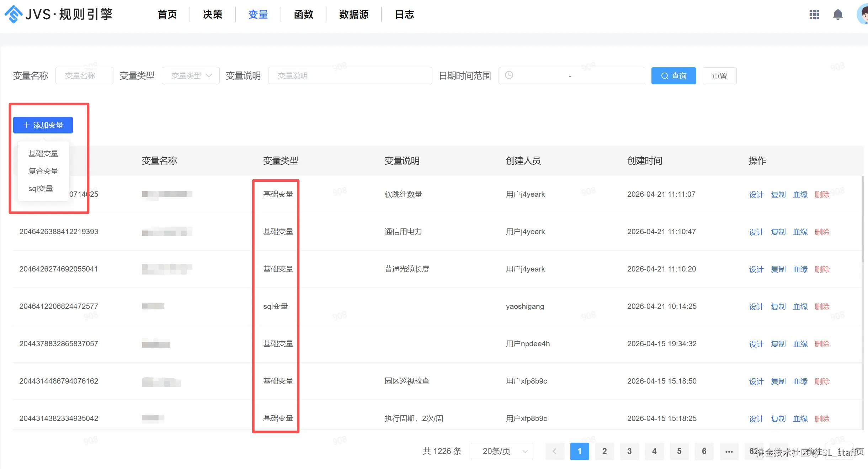Select 基础变量 from the add menu
Screen dimensions: 868x469
43,153
